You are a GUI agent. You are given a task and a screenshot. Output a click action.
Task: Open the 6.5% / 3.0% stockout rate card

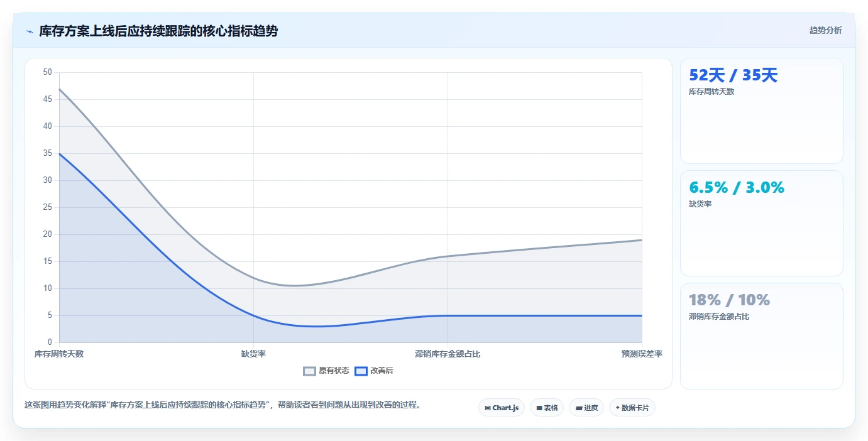(762, 224)
